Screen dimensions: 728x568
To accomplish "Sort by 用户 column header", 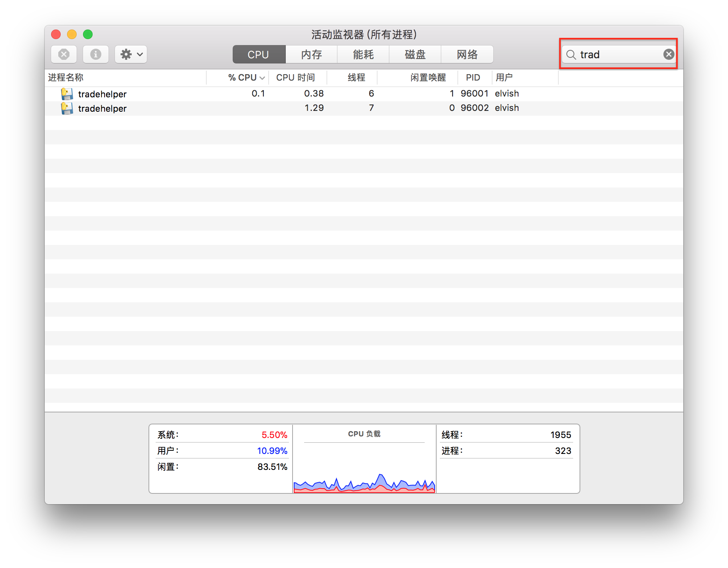I will [x=525, y=77].
